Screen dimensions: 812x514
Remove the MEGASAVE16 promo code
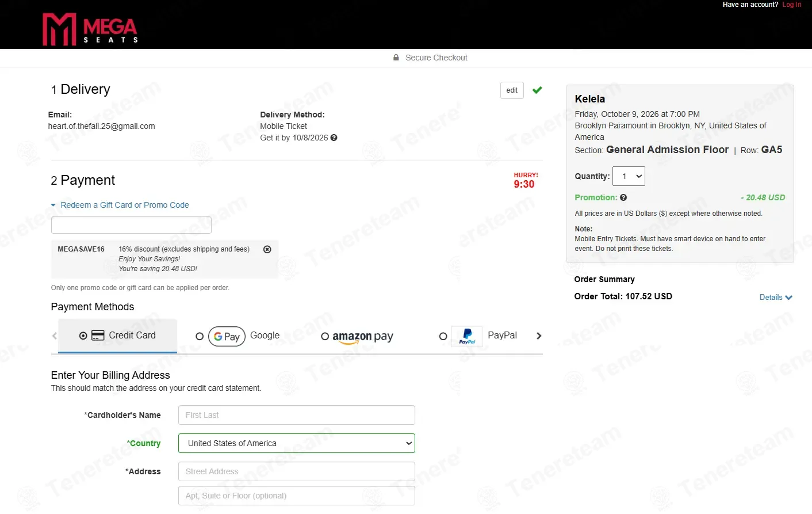click(x=267, y=249)
